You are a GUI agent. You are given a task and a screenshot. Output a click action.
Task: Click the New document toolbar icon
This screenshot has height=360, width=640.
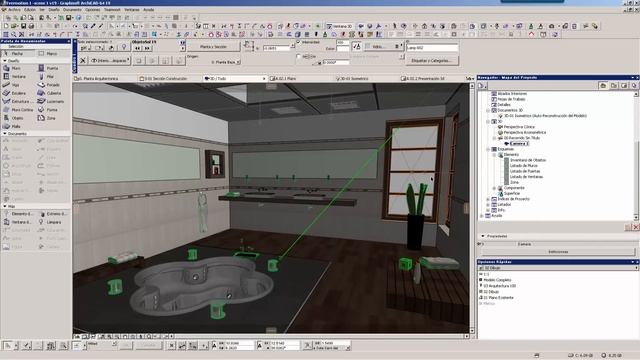[6, 26]
